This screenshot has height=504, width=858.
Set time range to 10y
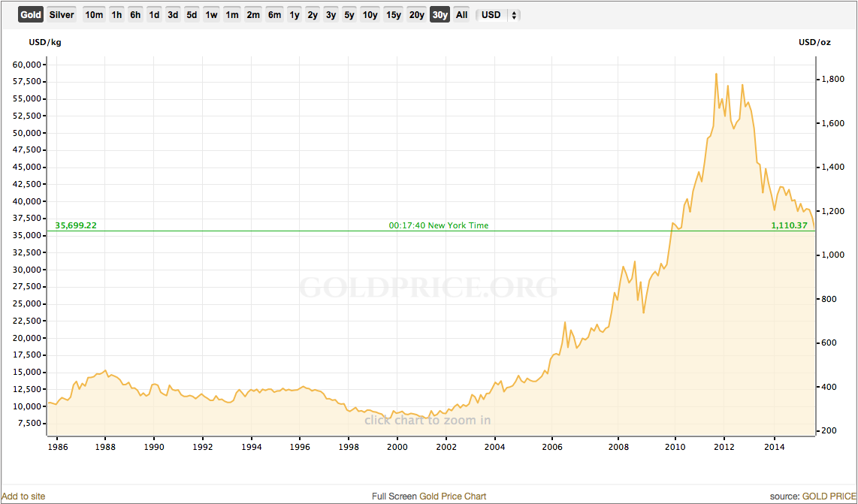370,15
